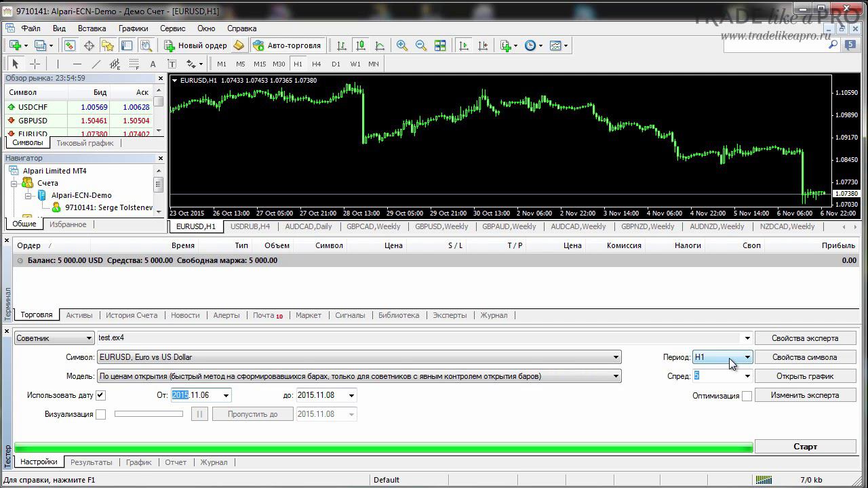Click 'Свойства эксперта' button
The width and height of the screenshot is (868, 488).
point(805,338)
